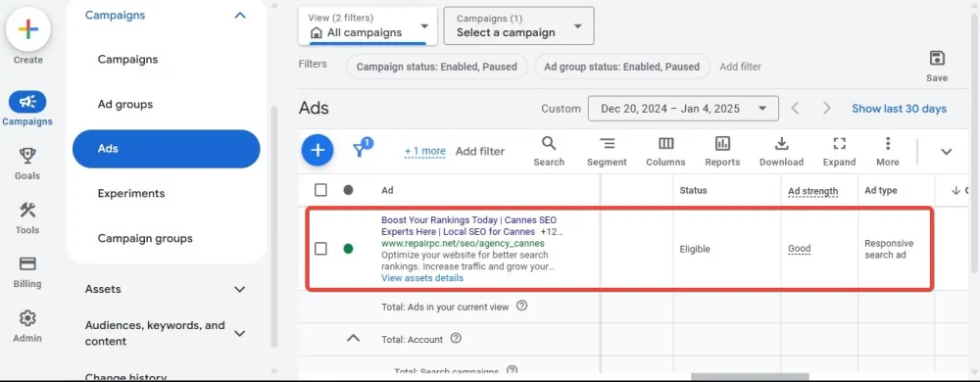Click the Good ad strength value
The height and width of the screenshot is (382, 980).
[x=799, y=249]
